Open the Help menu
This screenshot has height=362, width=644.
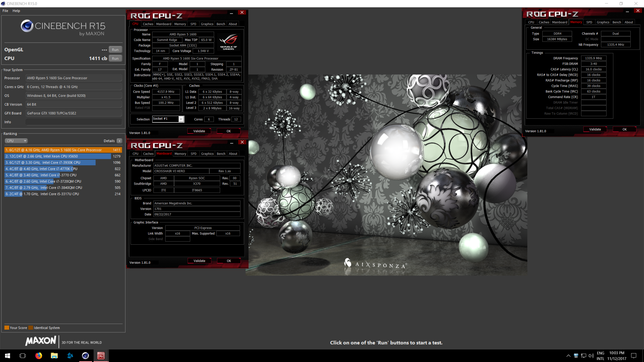16,11
